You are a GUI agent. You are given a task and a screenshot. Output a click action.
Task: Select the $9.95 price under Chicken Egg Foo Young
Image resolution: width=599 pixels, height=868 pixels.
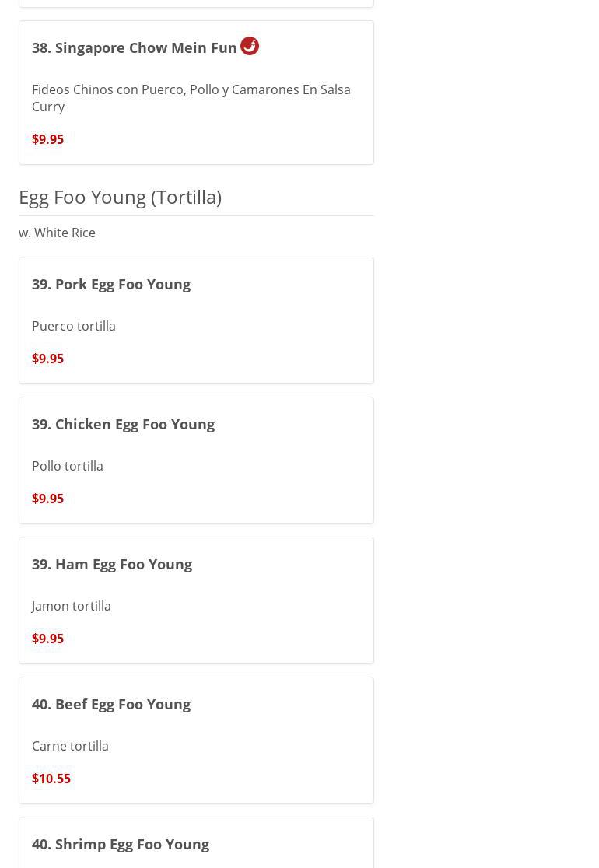[47, 499]
